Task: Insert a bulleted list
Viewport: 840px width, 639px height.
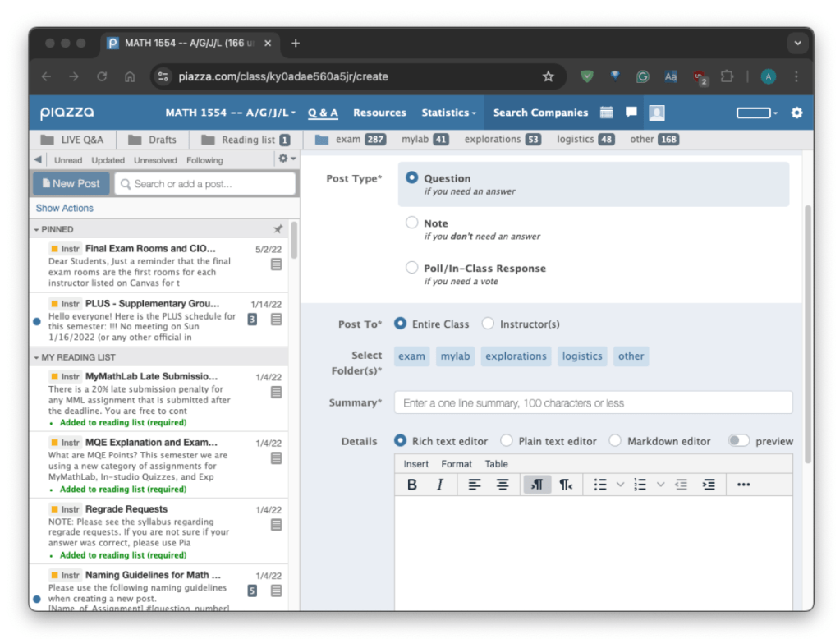Action: coord(600,485)
